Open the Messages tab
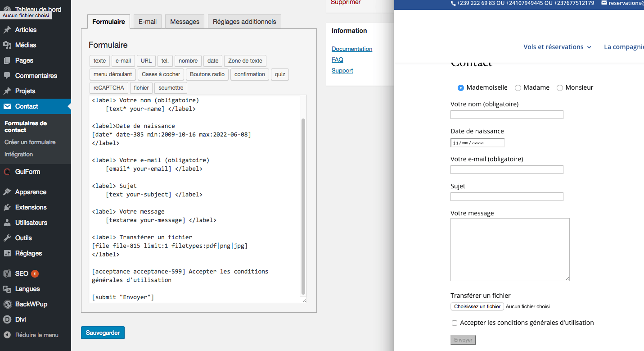644x351 pixels. point(185,21)
